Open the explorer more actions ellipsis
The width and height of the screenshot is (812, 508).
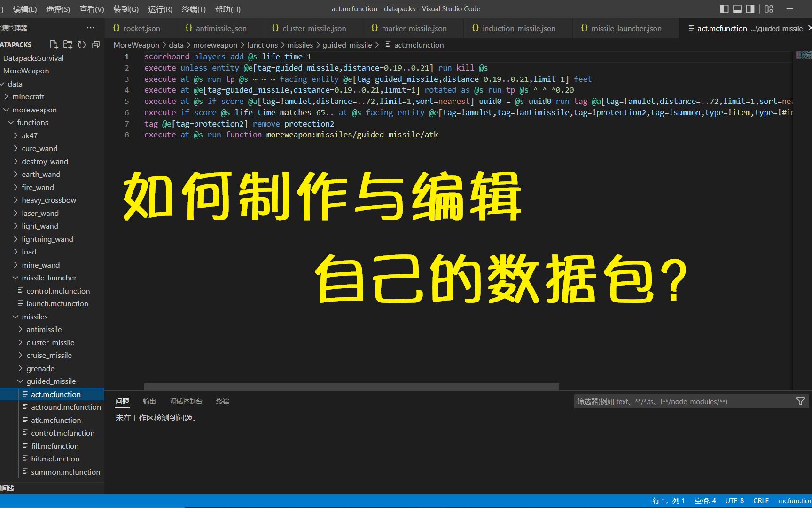click(x=91, y=28)
